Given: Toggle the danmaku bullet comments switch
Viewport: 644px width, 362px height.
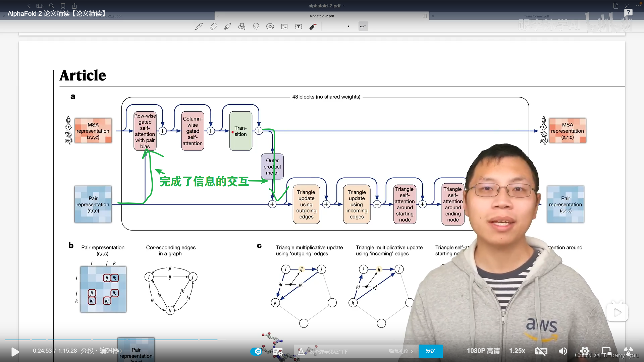Looking at the screenshot, I should [257, 351].
